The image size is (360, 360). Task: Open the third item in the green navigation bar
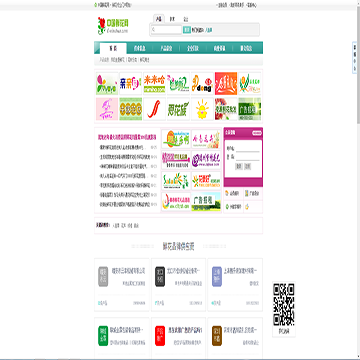(166, 48)
